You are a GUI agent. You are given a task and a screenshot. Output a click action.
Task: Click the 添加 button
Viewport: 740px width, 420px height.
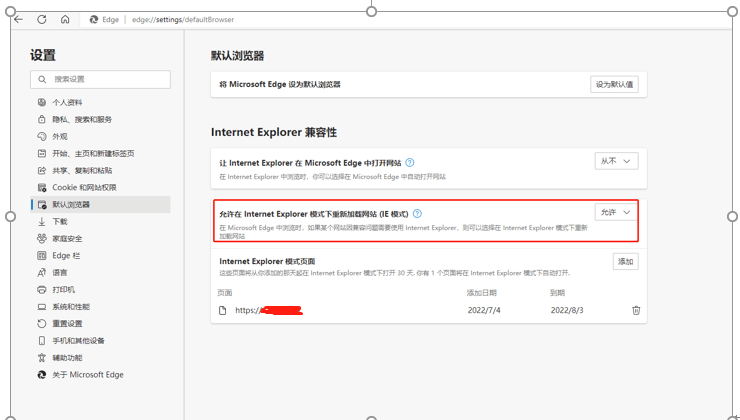(x=625, y=261)
